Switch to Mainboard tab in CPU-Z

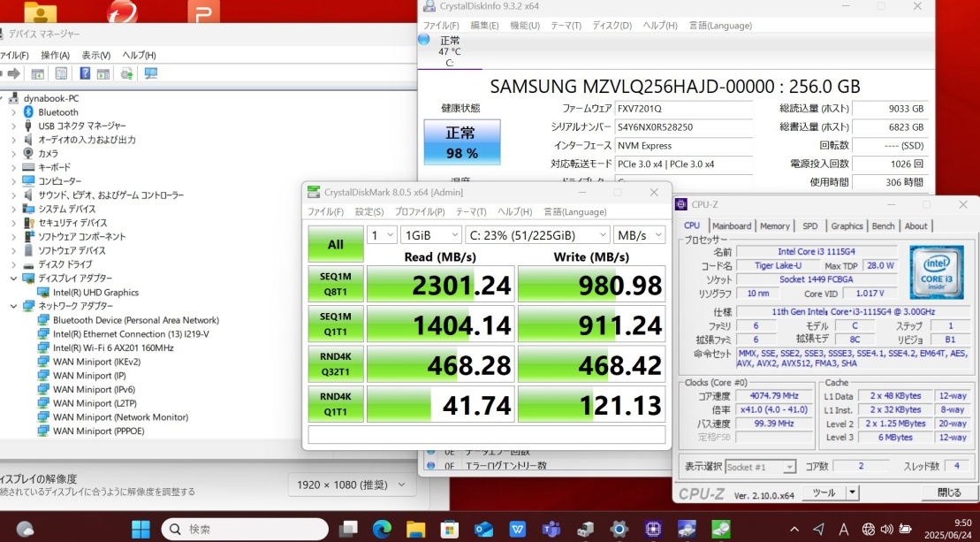(x=732, y=225)
